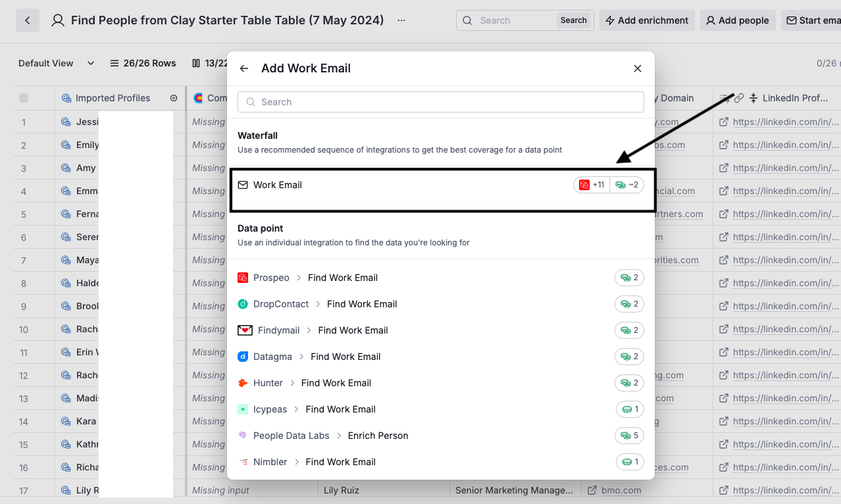This screenshot has width=841, height=504.
Task: Click envelope icon of Work Email waterfall
Action: pos(243,185)
